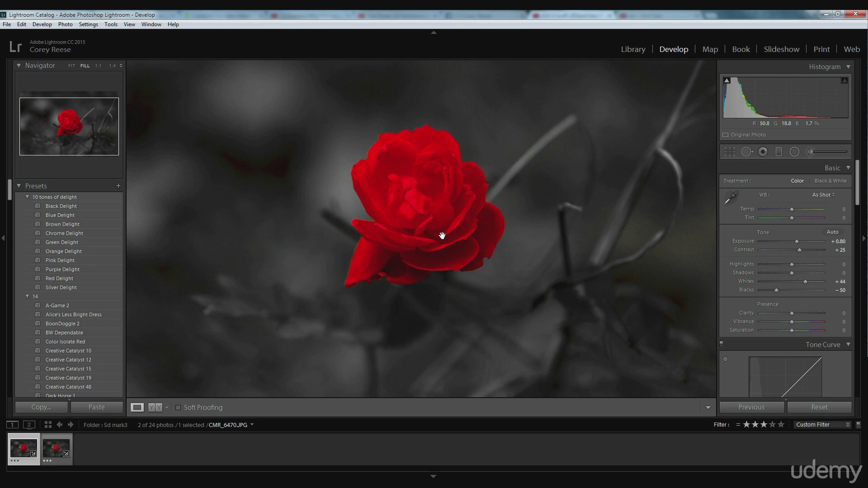Switch to Loupe view mode
The height and width of the screenshot is (488, 868).
[x=137, y=408]
